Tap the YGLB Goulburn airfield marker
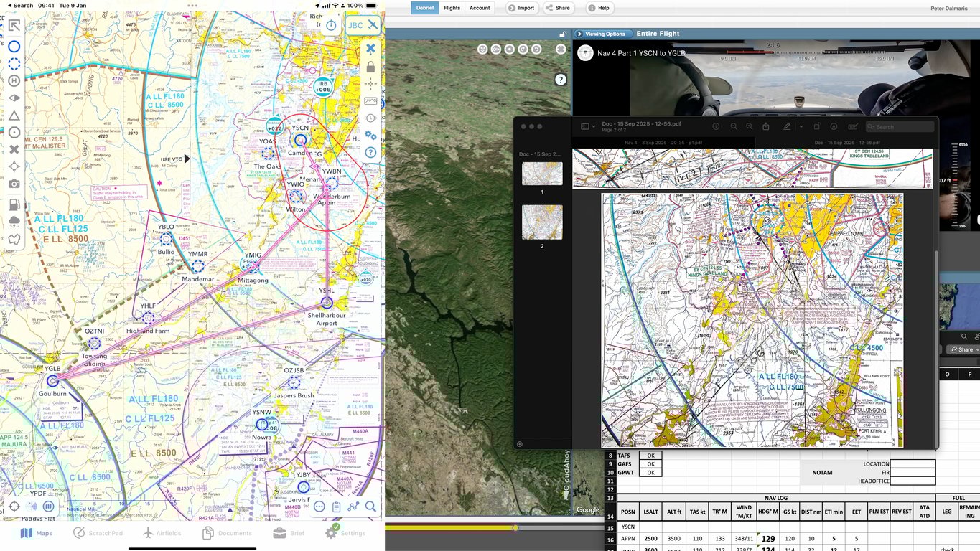The height and width of the screenshot is (551, 980). [x=52, y=380]
